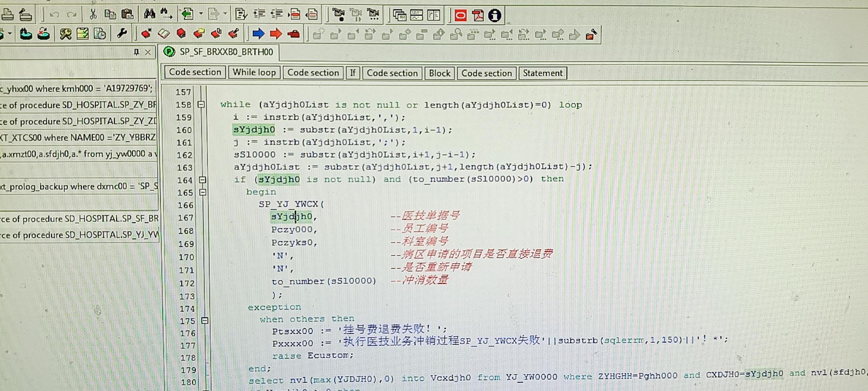868x391 pixels.
Task: Click the blue right arrow icon
Action: point(258,34)
